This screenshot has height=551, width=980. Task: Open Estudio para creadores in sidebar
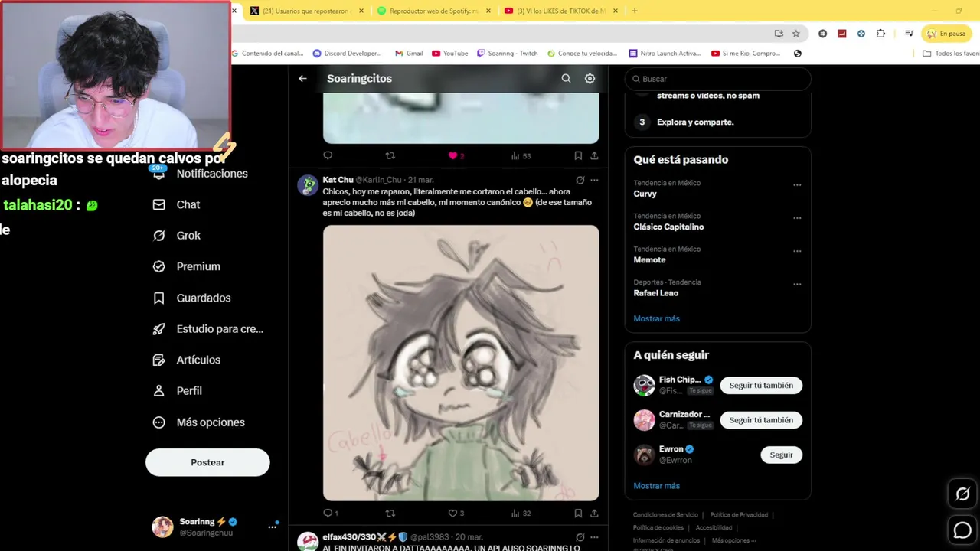pyautogui.click(x=208, y=329)
